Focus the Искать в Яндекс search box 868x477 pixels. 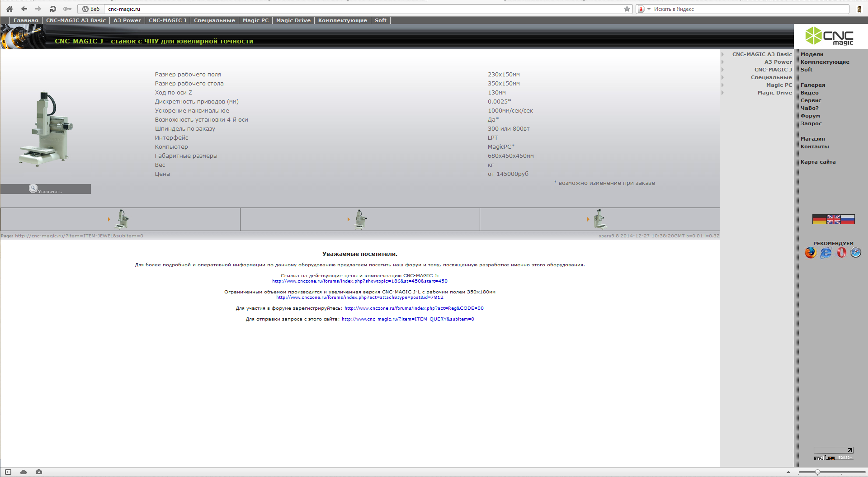(x=750, y=9)
